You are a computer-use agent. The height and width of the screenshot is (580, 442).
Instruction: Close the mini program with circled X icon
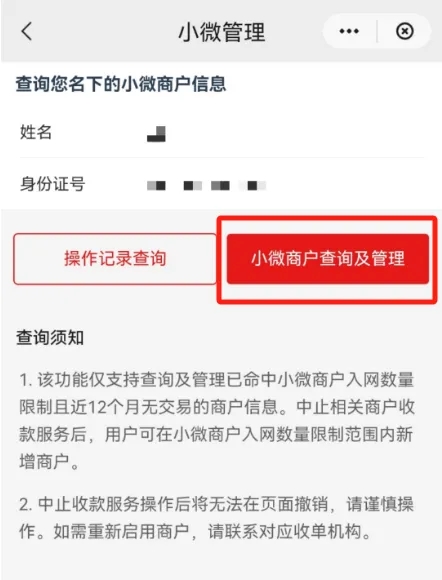click(x=405, y=31)
